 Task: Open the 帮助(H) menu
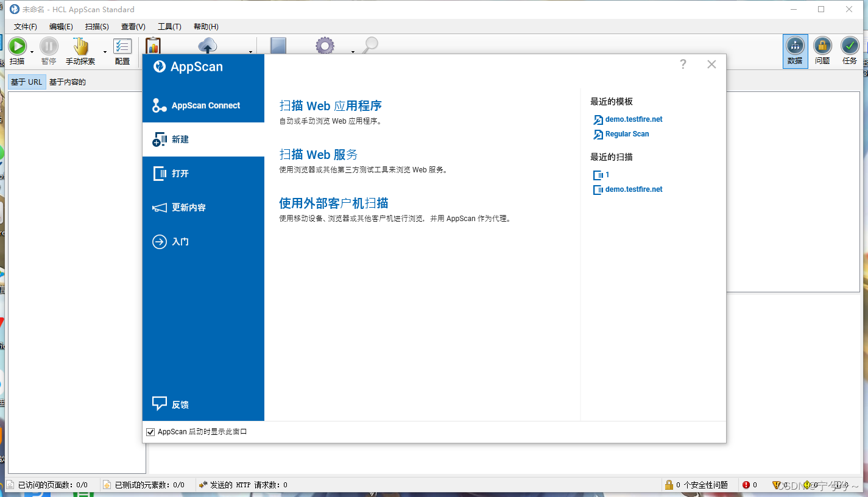click(206, 27)
